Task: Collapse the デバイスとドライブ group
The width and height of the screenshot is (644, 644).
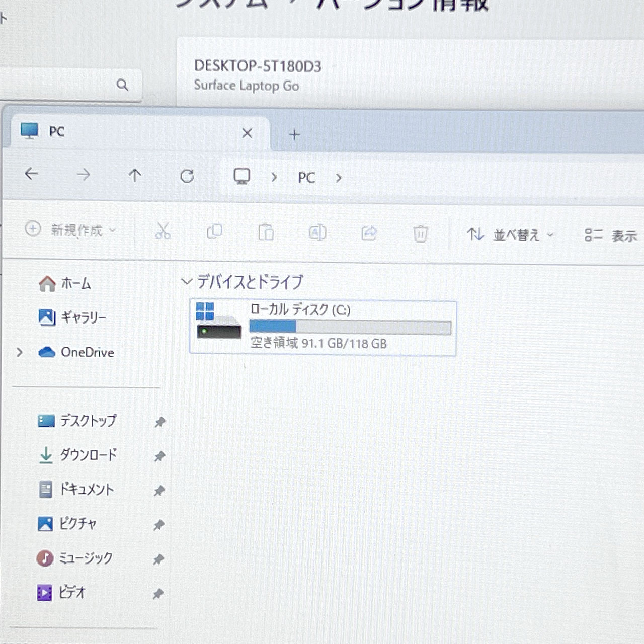Action: click(x=187, y=282)
